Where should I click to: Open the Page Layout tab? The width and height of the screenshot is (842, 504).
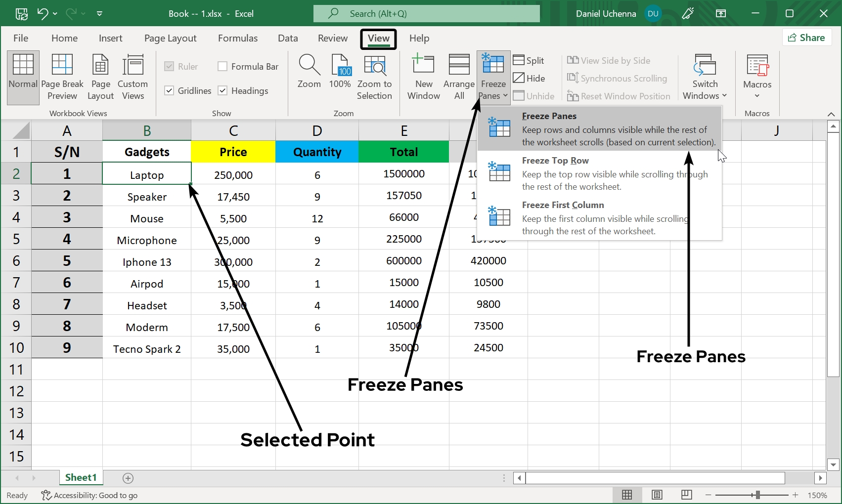(170, 39)
